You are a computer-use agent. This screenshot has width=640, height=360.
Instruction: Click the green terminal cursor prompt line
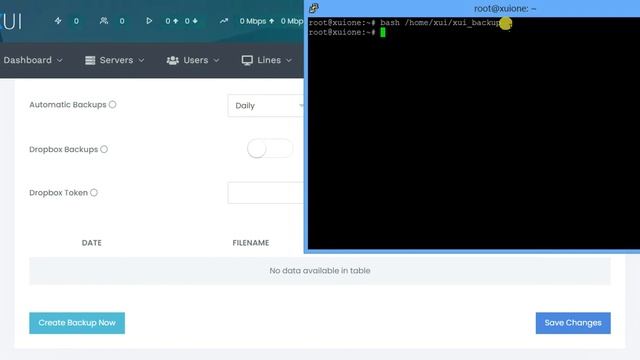point(347,32)
